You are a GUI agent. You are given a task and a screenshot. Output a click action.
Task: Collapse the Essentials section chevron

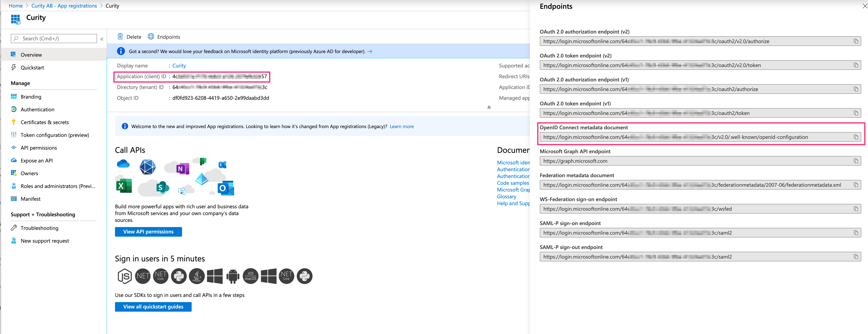(x=488, y=107)
